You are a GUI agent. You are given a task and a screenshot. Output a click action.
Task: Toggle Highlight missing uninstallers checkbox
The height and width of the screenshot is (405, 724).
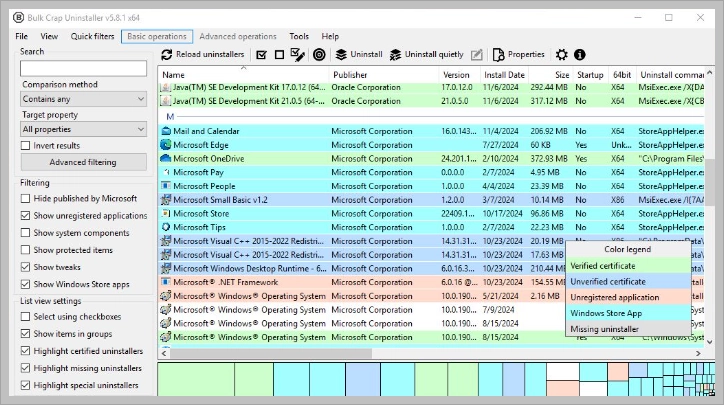[26, 368]
